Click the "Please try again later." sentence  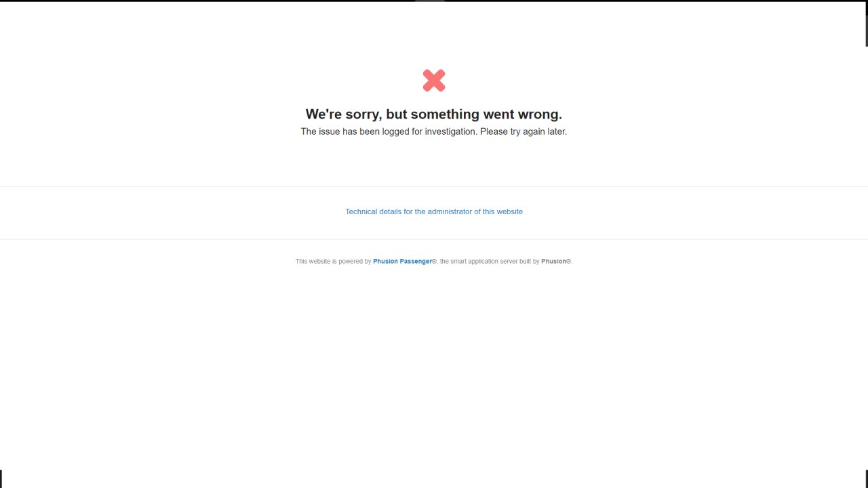point(524,131)
